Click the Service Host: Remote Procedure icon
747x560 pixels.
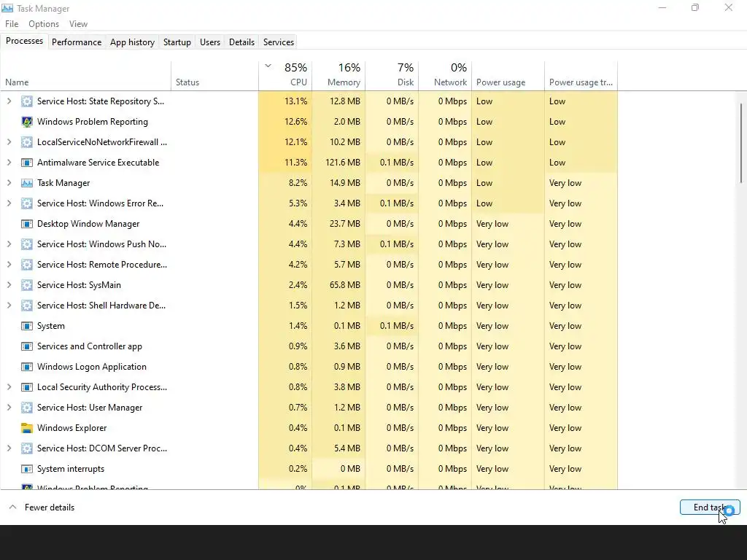coord(27,265)
